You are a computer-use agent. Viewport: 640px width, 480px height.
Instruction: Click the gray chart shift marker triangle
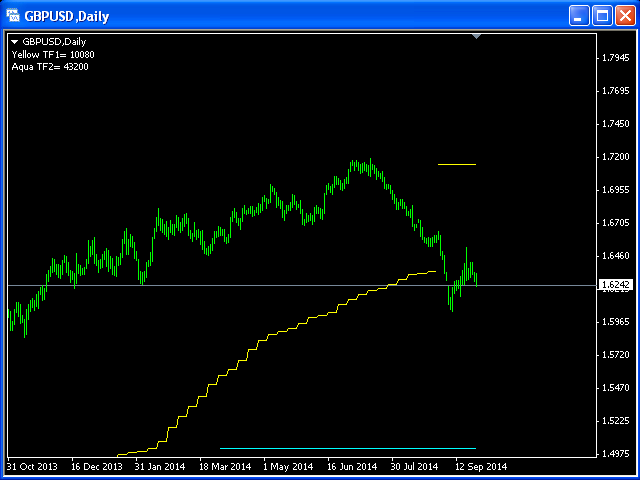click(x=477, y=36)
